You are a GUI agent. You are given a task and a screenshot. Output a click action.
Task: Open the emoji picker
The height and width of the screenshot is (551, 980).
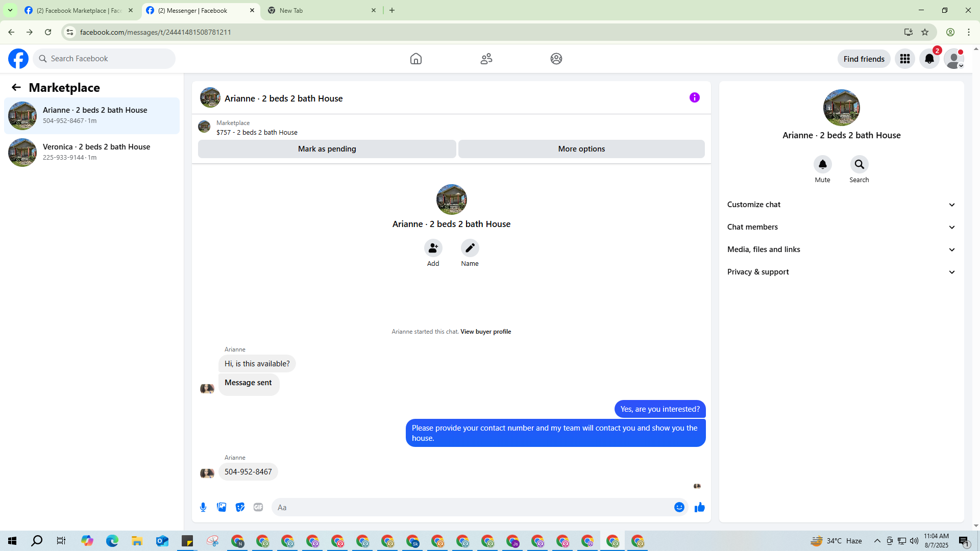coord(679,507)
